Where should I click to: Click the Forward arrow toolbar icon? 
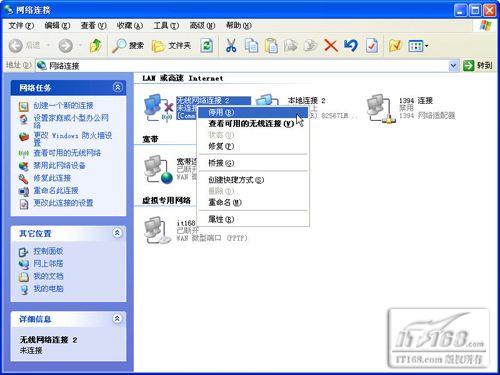[65, 45]
